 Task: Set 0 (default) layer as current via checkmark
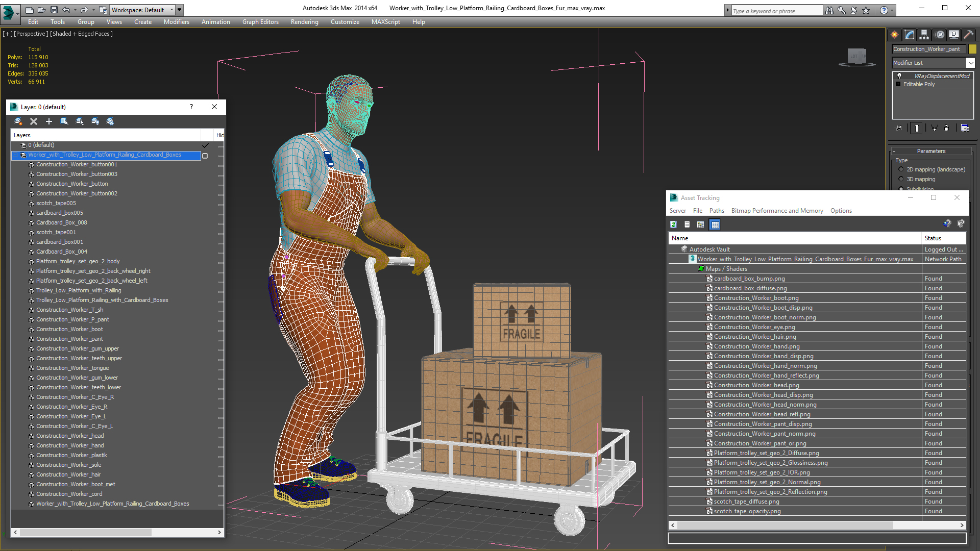(x=205, y=145)
